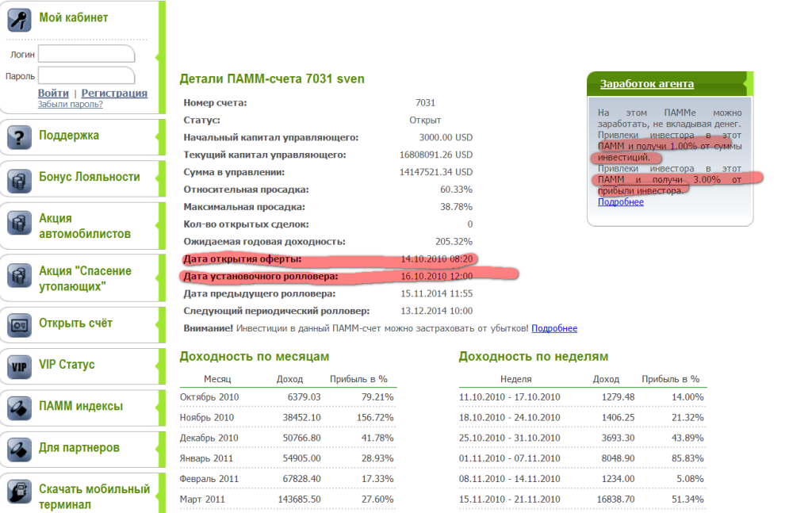The height and width of the screenshot is (513, 812).
Task: Click the date 15.11.2014 11:55
Action: (x=437, y=293)
